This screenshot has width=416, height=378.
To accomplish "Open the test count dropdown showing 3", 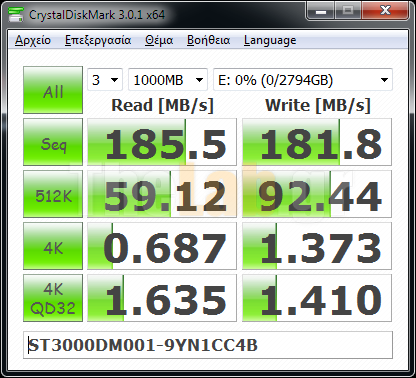I will 105,80.
